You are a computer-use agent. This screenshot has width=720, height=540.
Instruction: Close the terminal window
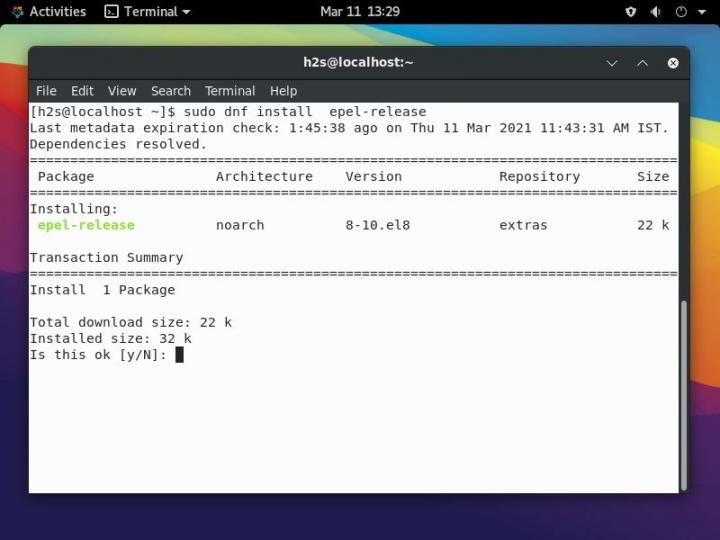[673, 63]
